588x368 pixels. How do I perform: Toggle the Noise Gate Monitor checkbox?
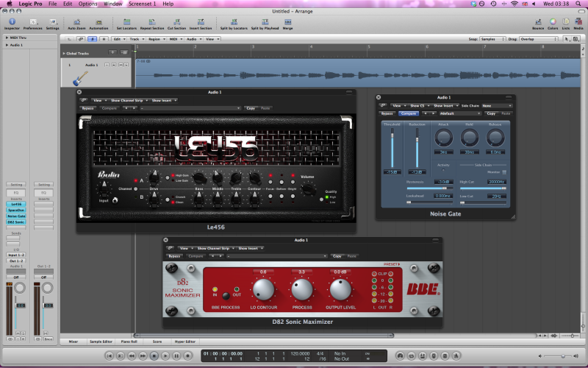pyautogui.click(x=504, y=172)
